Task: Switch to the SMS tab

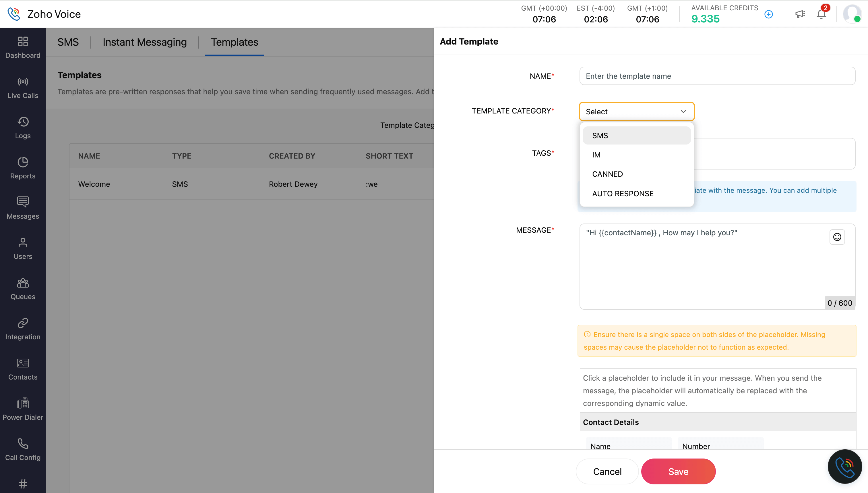Action: pos(68,42)
